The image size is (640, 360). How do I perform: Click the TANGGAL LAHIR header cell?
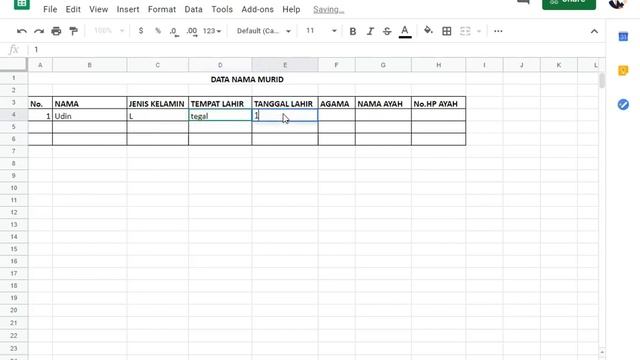pyautogui.click(x=285, y=103)
